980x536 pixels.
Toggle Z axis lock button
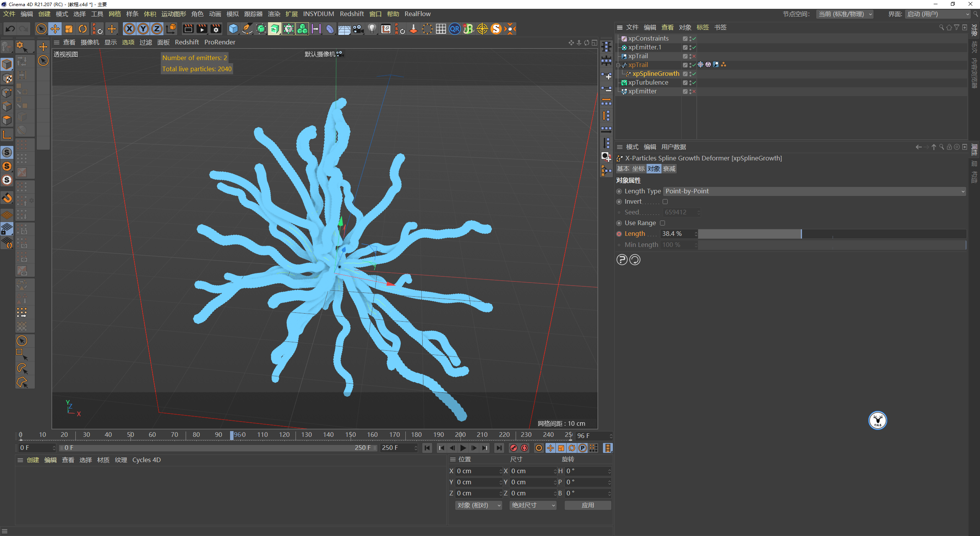[x=157, y=29]
